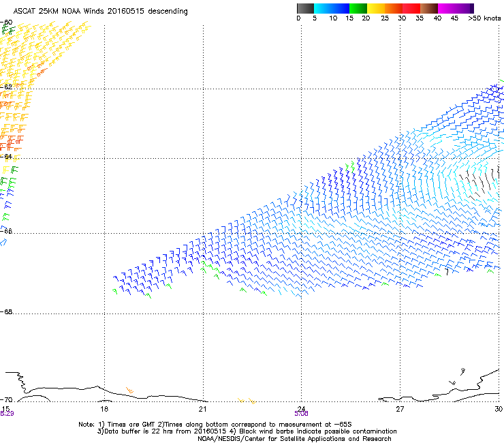Image resolution: width=504 pixels, height=443 pixels.
Task: Click the '-68' latitude axis label
Action: [7, 311]
